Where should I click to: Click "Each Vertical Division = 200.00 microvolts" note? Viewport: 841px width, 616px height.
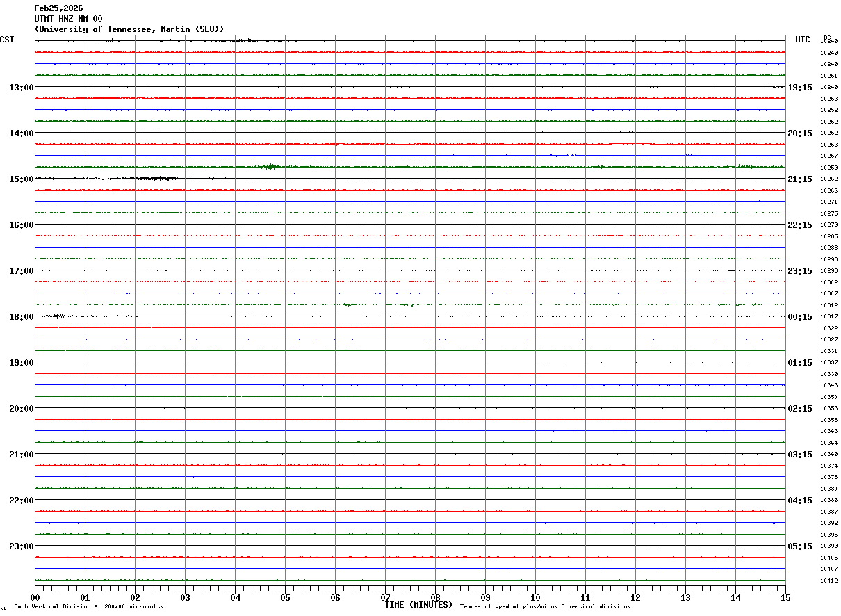click(88, 607)
